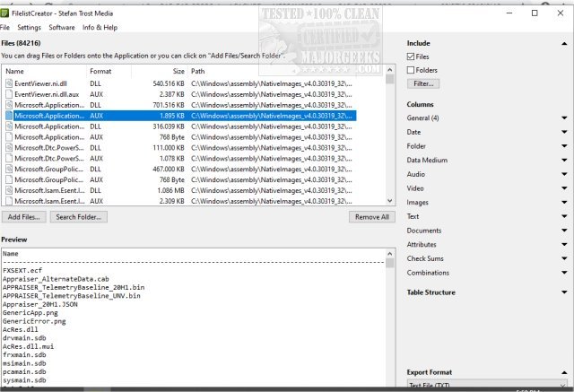Click file icon of EventViewer.ni.dll row
Screen dimensions: 574x392
tap(9, 83)
